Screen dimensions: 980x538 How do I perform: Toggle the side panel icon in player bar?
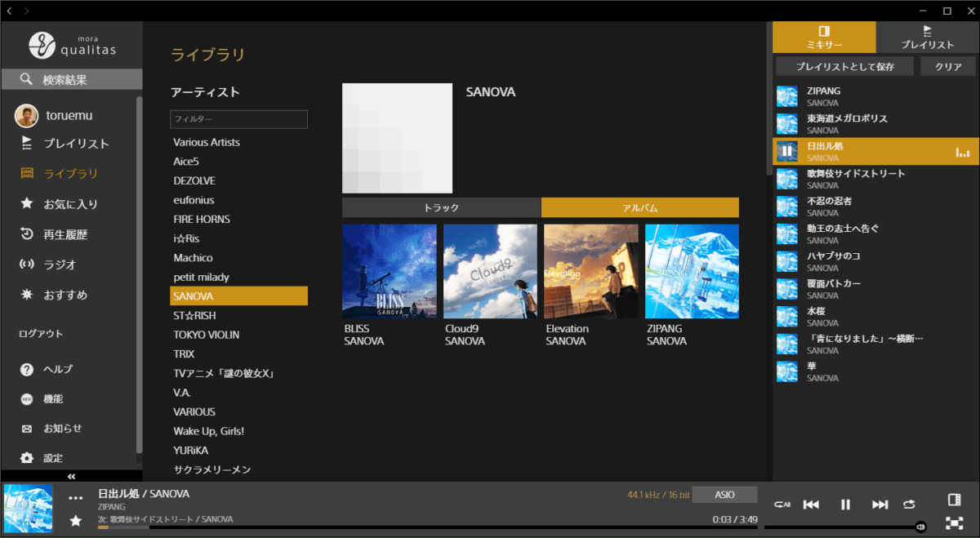pyautogui.click(x=954, y=499)
